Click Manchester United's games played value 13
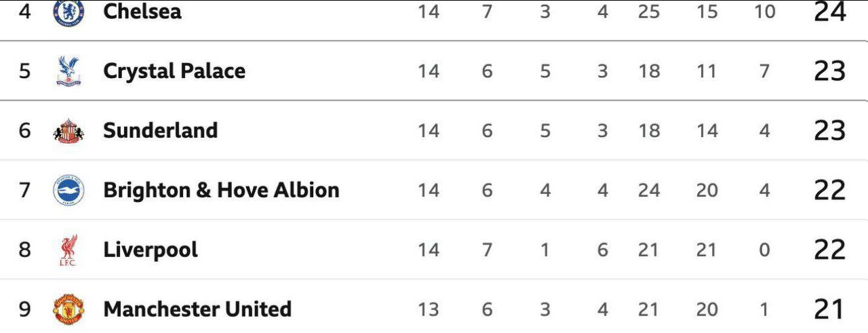868x333 pixels. click(429, 309)
